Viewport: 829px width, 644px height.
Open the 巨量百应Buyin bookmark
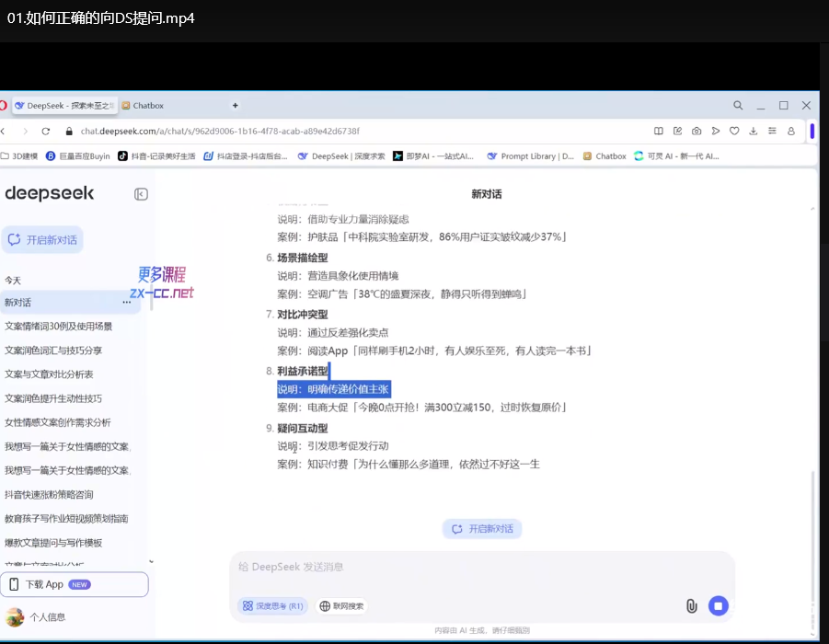pos(77,156)
